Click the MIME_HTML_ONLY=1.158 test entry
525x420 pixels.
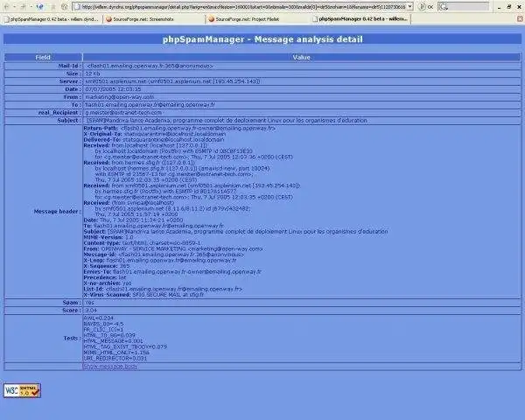pyautogui.click(x=116, y=353)
